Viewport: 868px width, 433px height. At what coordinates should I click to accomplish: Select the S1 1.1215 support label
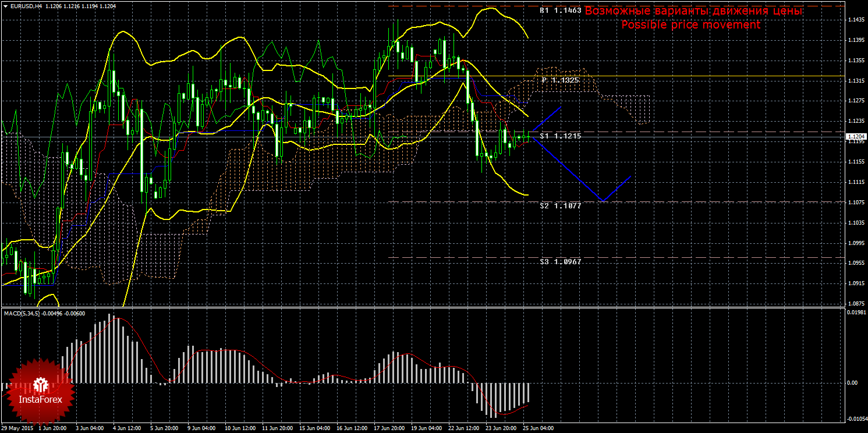560,136
